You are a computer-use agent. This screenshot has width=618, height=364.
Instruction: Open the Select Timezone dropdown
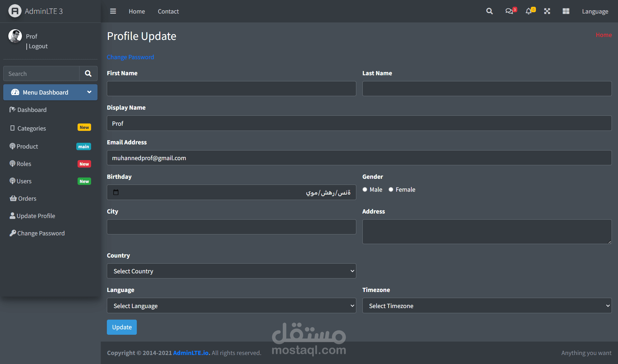click(487, 306)
